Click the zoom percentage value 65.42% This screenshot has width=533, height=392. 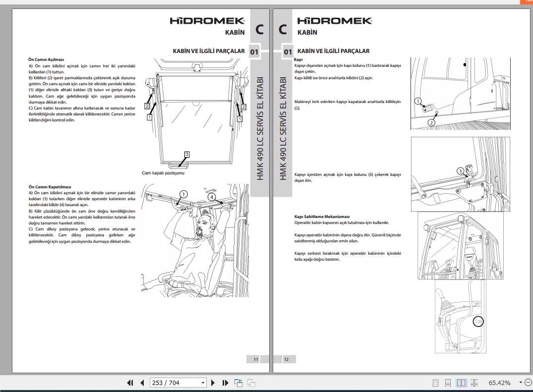click(500, 383)
